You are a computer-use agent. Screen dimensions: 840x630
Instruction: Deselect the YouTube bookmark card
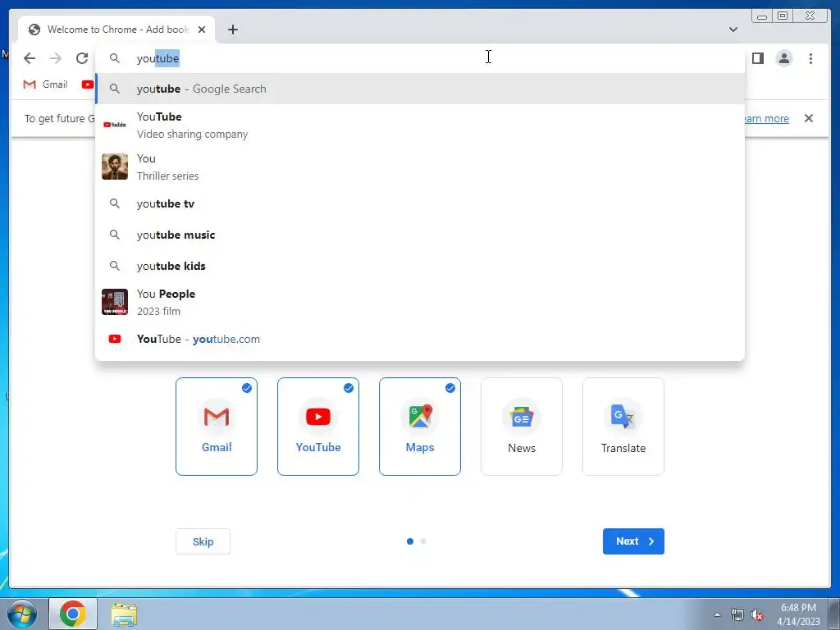click(318, 427)
